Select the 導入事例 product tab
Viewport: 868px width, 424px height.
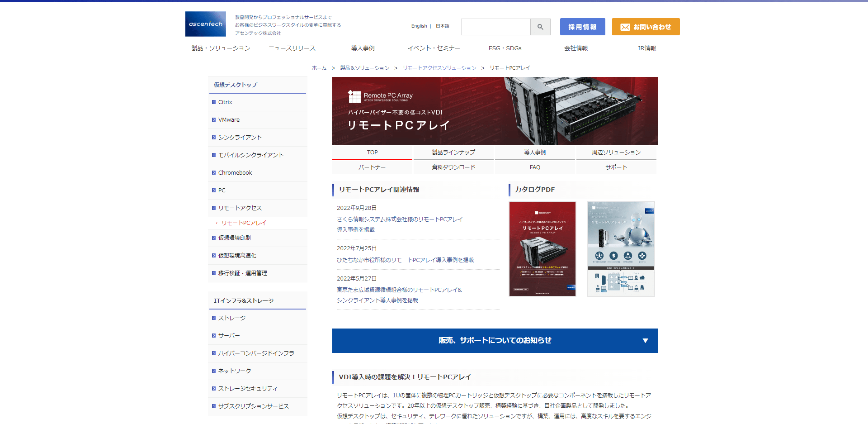[x=535, y=152]
